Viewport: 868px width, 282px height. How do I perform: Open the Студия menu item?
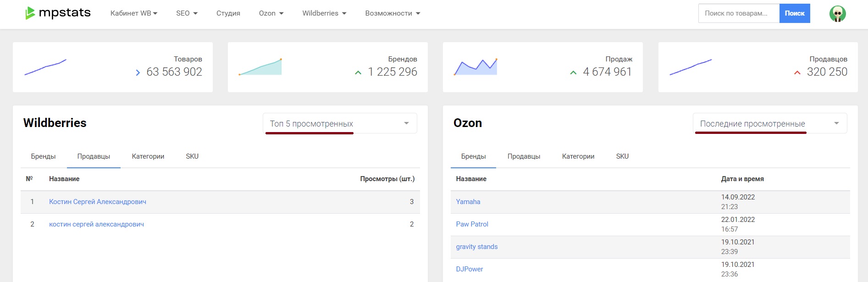[228, 13]
